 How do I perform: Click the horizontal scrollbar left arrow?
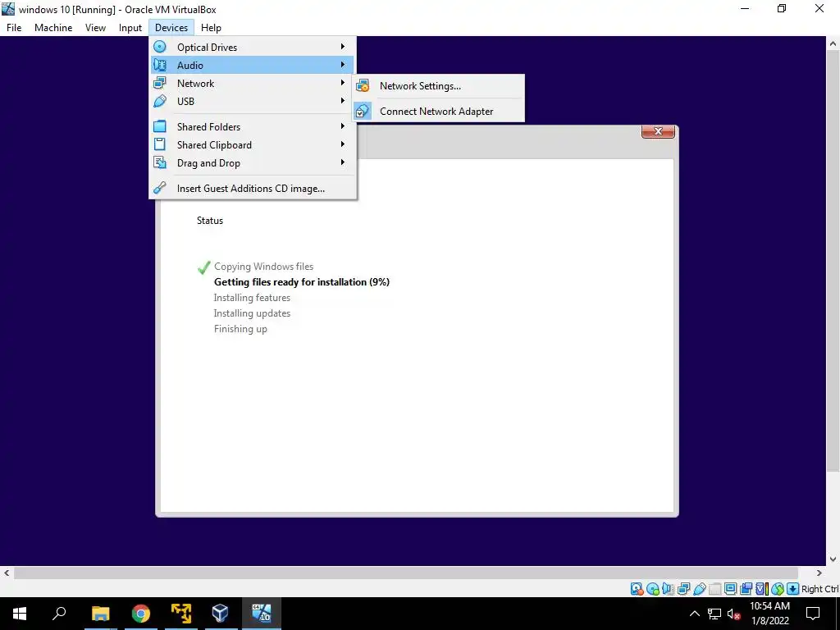pyautogui.click(x=7, y=573)
